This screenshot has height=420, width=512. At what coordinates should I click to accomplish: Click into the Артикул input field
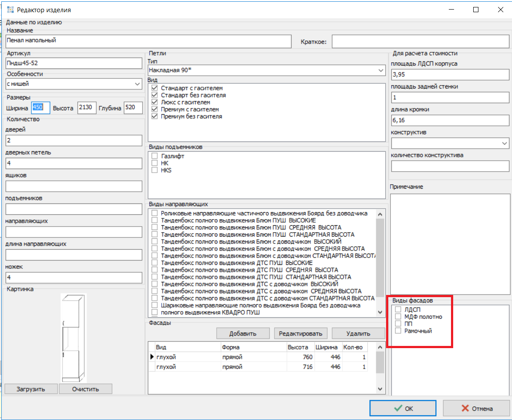[74, 63]
